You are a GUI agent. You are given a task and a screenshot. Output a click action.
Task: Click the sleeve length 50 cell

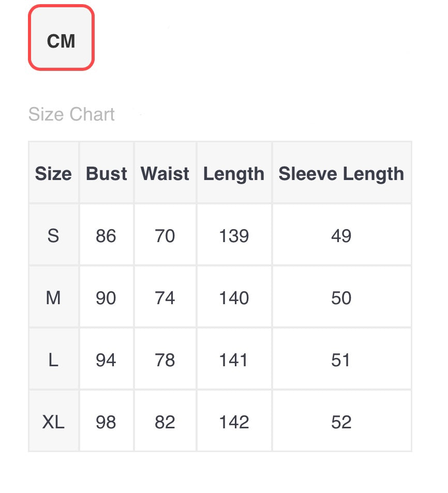click(x=341, y=298)
